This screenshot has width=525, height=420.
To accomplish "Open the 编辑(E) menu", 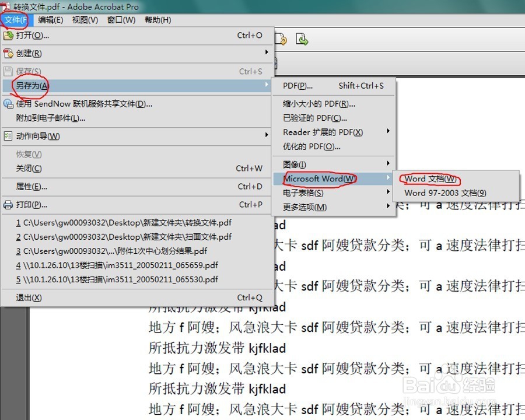I will 51,20.
